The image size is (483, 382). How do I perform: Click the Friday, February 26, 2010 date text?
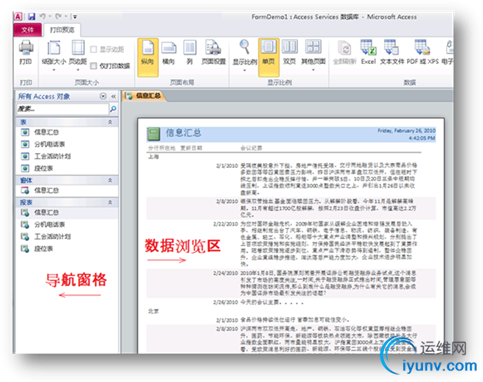pos(406,131)
